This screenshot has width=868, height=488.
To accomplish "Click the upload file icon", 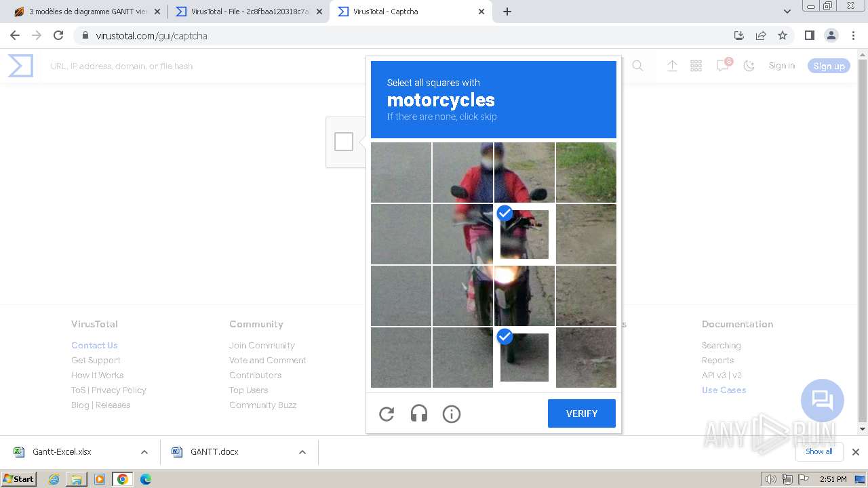I will pyautogui.click(x=672, y=66).
